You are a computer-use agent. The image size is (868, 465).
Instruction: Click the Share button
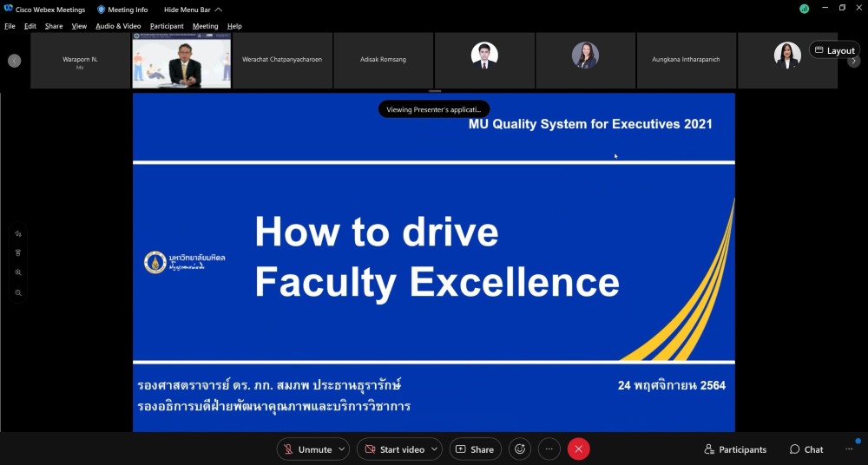click(475, 449)
